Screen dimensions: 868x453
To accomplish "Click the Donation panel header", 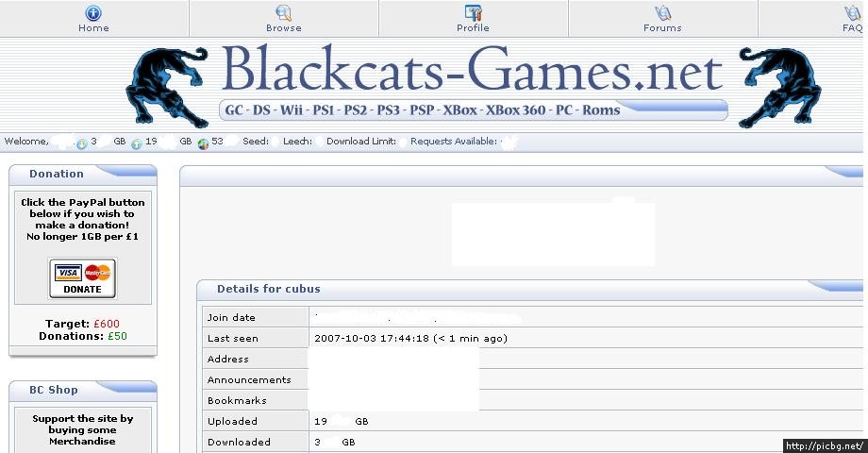I will coord(83,174).
